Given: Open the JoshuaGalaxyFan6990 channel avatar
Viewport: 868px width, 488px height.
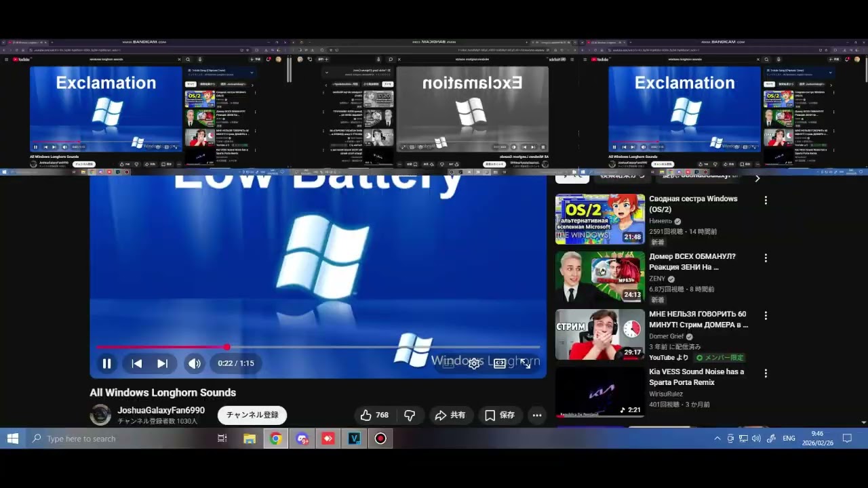Looking at the screenshot, I should 100,415.
